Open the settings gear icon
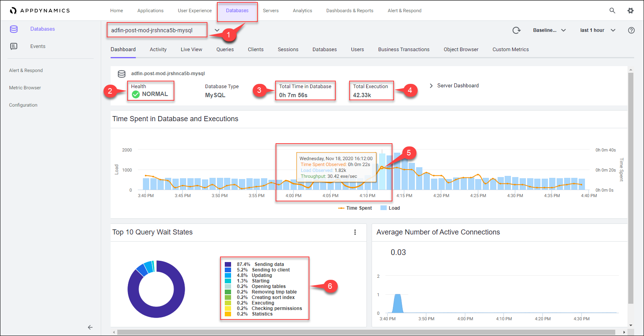Viewport: 644px width, 336px height. (x=630, y=11)
